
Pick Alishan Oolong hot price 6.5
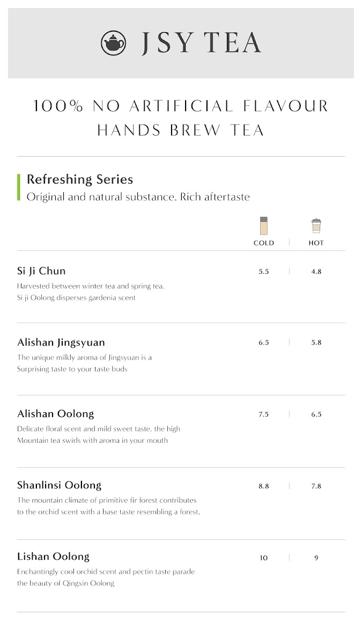[316, 414]
